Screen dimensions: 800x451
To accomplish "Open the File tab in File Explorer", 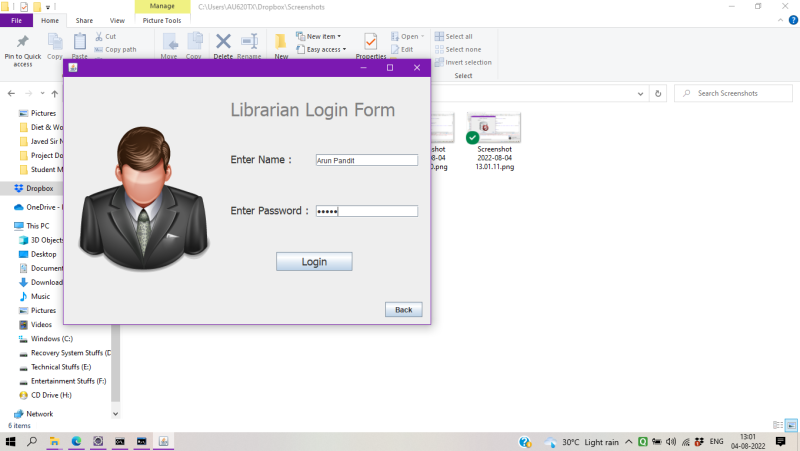I will 16,20.
